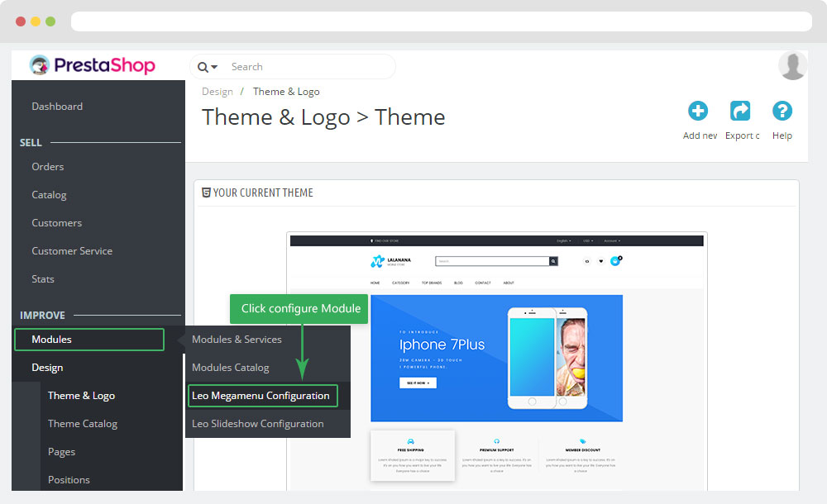Open Dashboard in the sidebar
This screenshot has width=827, height=504.
[x=57, y=107]
